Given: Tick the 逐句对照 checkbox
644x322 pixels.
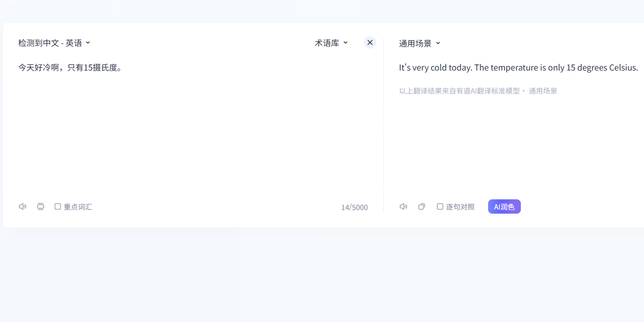Looking at the screenshot, I should (x=440, y=206).
